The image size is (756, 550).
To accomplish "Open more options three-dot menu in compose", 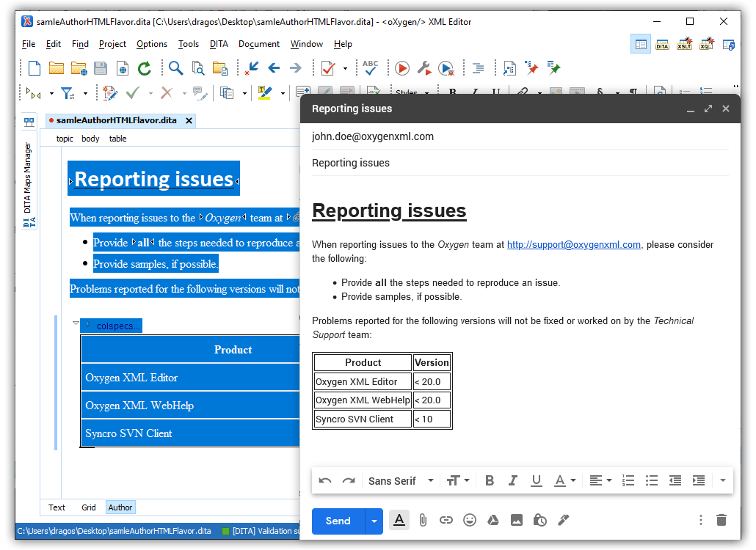I will coord(700,520).
